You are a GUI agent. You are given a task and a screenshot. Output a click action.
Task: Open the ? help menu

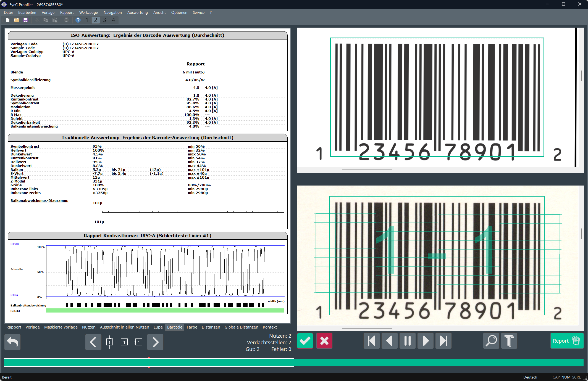211,12
